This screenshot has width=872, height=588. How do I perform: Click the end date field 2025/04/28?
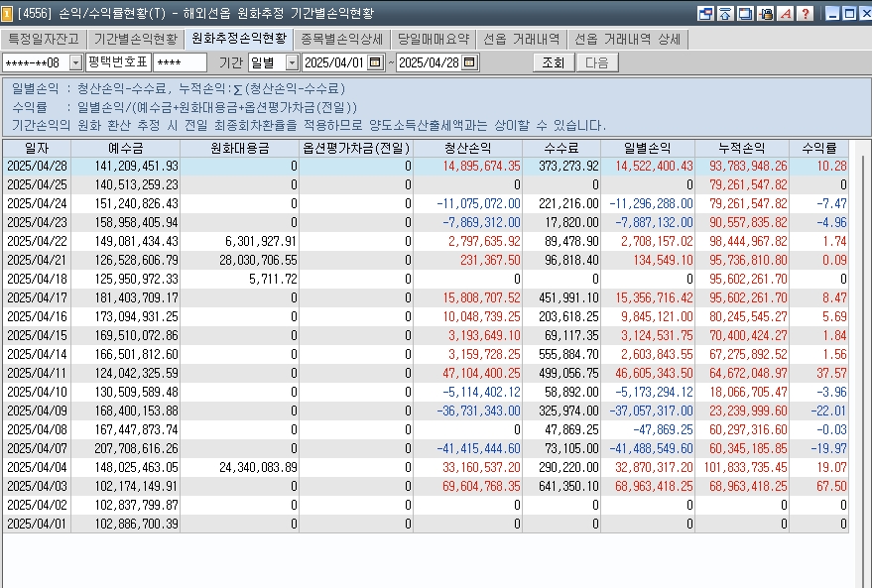coord(430,62)
